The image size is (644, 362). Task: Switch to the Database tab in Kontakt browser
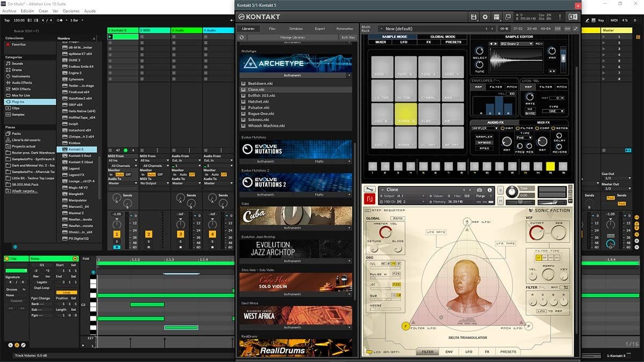point(296,28)
